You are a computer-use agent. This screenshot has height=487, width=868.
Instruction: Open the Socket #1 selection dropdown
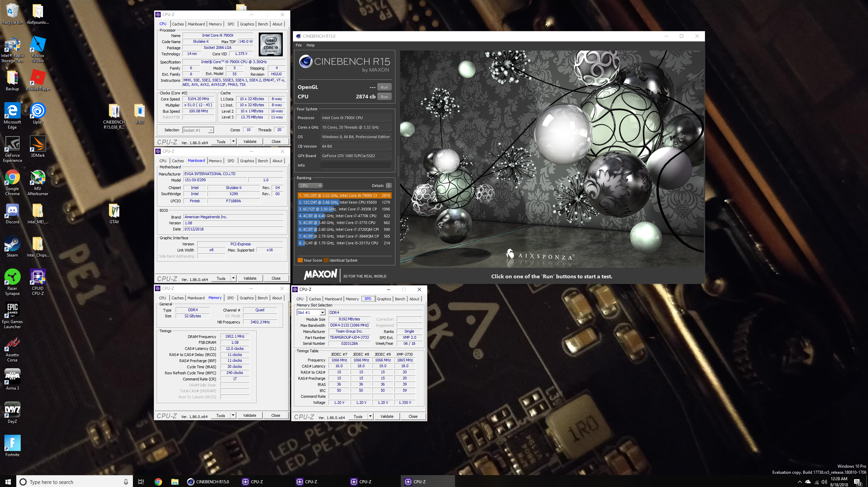198,130
